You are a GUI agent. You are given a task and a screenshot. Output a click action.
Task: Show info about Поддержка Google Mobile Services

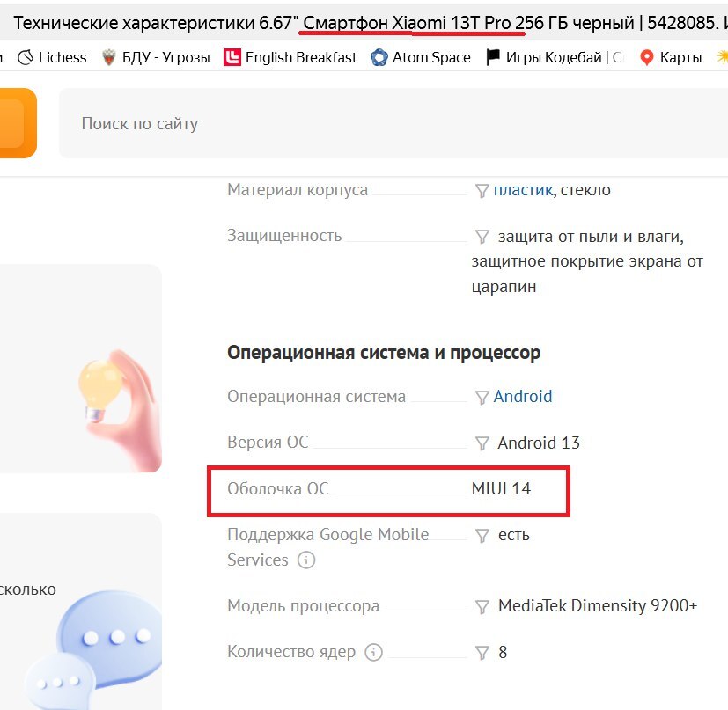(x=306, y=560)
